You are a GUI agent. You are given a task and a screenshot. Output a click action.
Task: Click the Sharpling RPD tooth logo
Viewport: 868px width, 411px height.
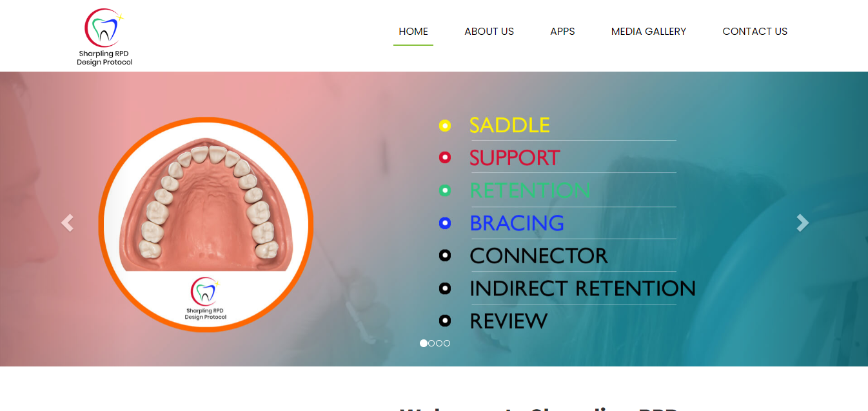click(x=104, y=37)
